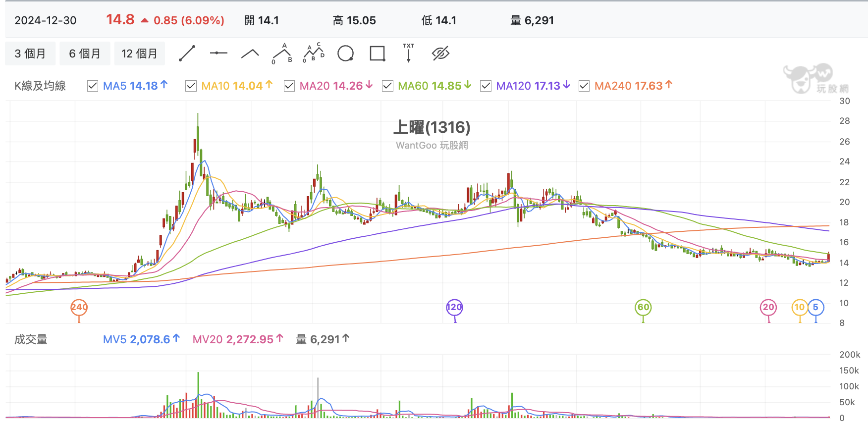Select the rectangle drawing tool
This screenshot has height=426, width=868.
[x=378, y=53]
